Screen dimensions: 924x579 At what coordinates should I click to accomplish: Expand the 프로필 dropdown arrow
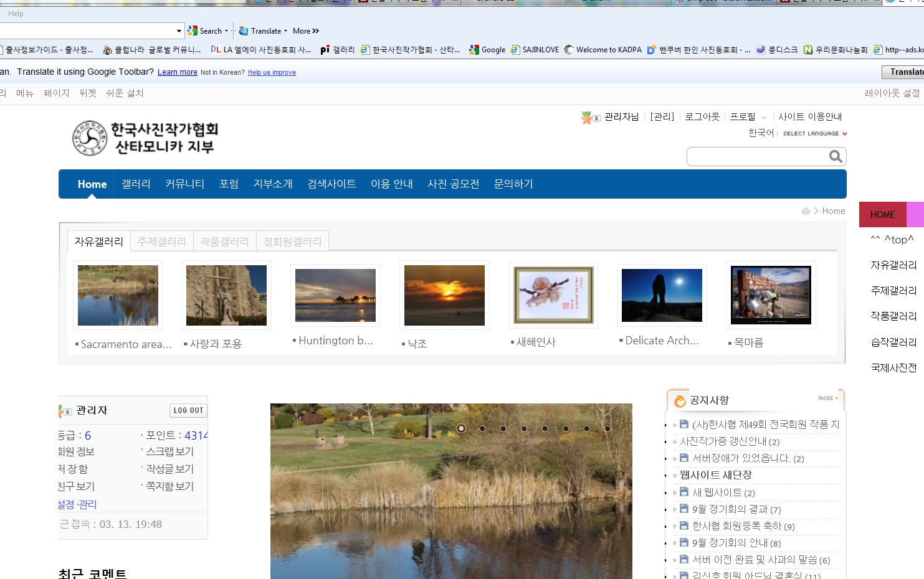tap(764, 117)
